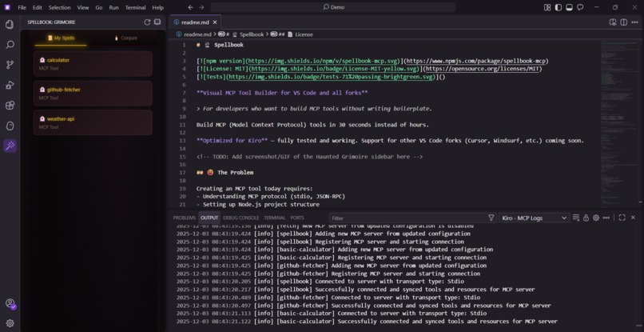
Task: Open the calculator MCP tool card
Action: 93,64
